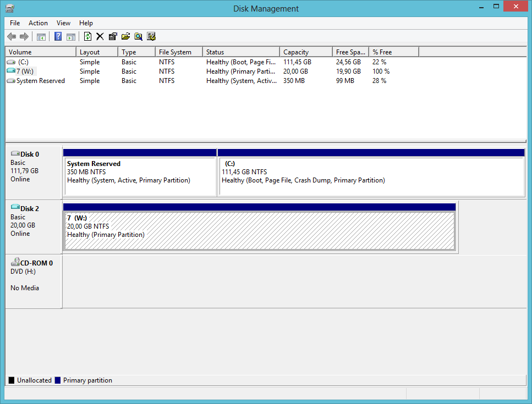Click the green Refresh toolbar icon
532x404 pixels.
tap(87, 37)
